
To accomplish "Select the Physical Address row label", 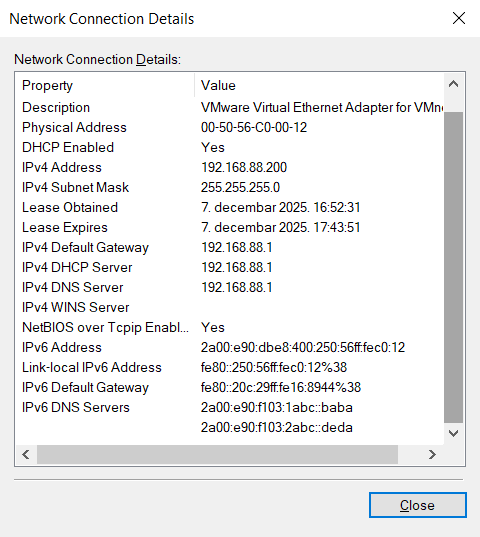I will pyautogui.click(x=74, y=127).
